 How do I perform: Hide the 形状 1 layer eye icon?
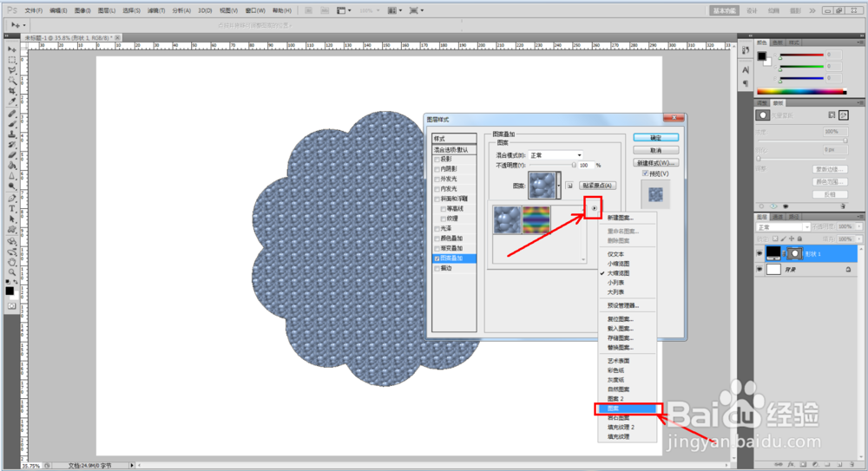(759, 253)
